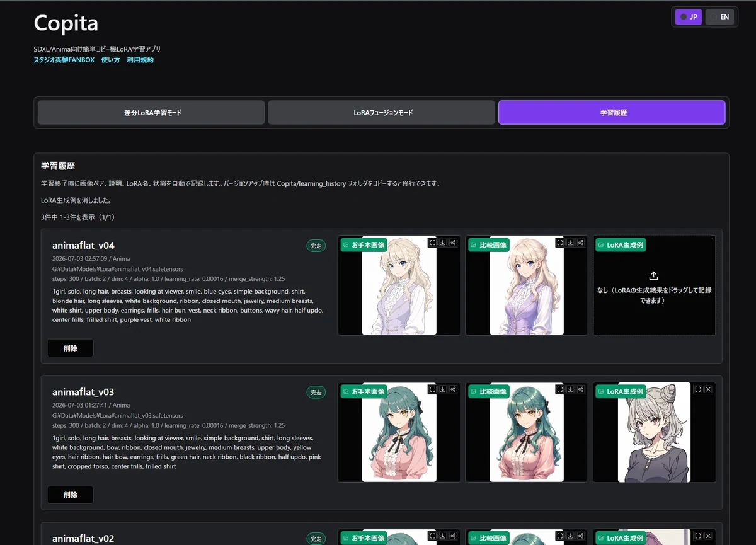Share the animaflat_v03 お手本画像 image
The image size is (756, 545).
coord(453,389)
